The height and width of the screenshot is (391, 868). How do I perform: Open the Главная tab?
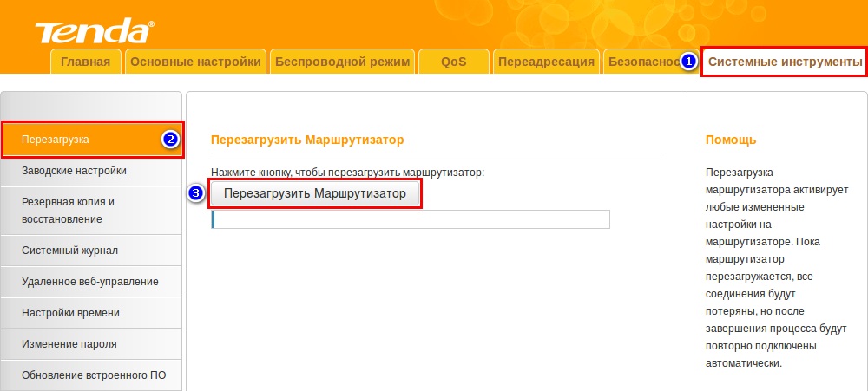pyautogui.click(x=87, y=62)
